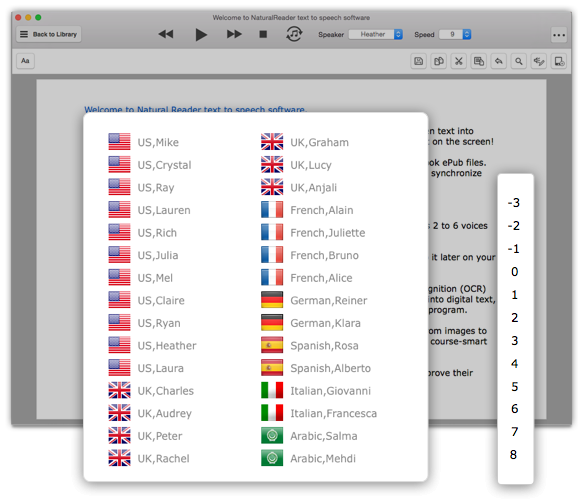Pick the French,Alice voice

307,278
